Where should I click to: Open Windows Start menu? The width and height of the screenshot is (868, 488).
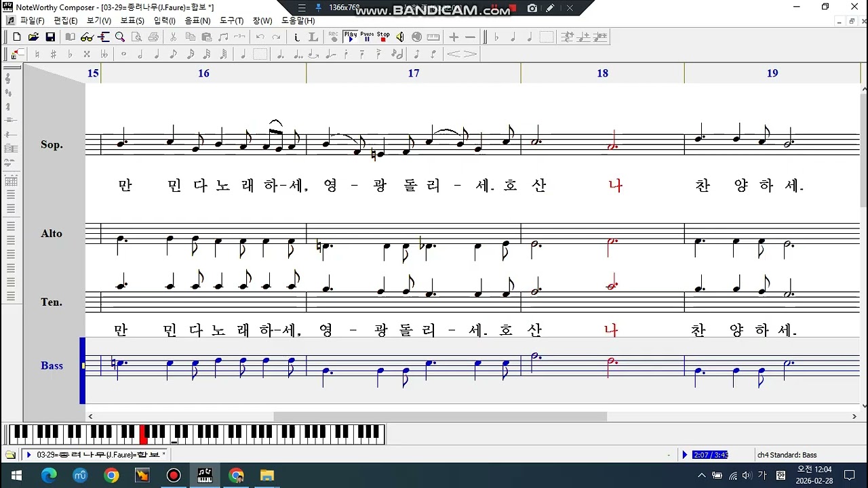(16, 475)
